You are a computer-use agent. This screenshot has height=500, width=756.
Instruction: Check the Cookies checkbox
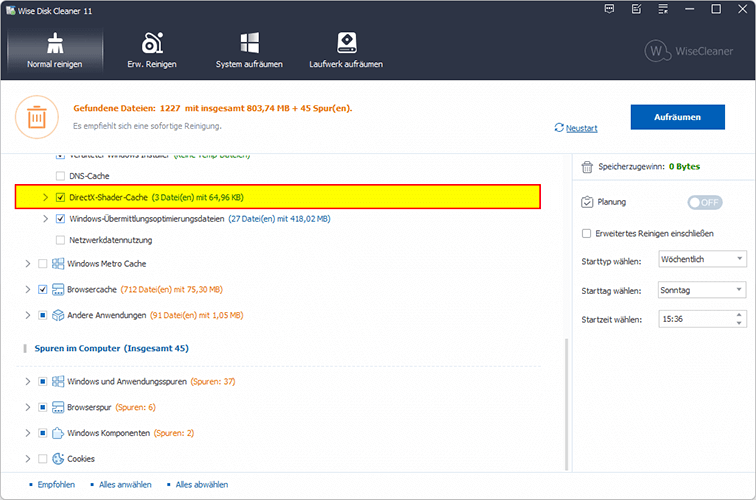(x=42, y=459)
